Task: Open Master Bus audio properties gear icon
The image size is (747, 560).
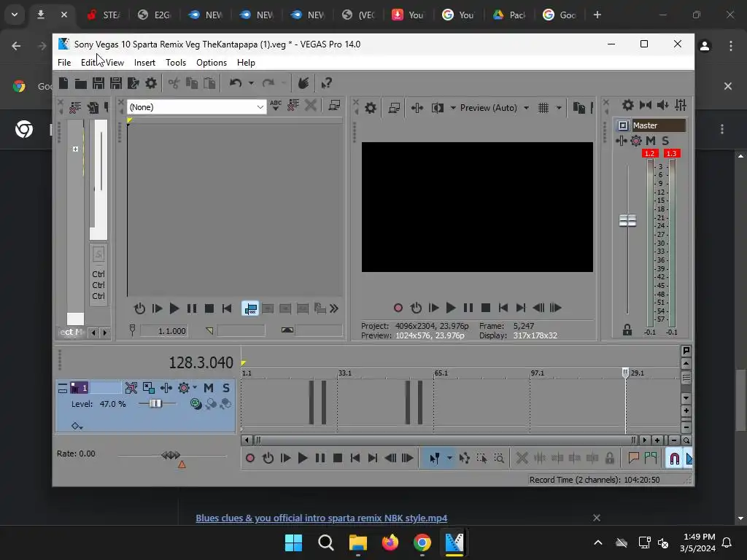Action: pyautogui.click(x=628, y=105)
